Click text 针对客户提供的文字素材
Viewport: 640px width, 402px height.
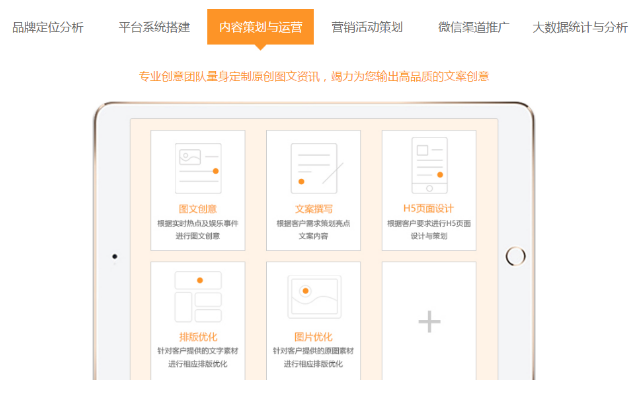click(198, 351)
